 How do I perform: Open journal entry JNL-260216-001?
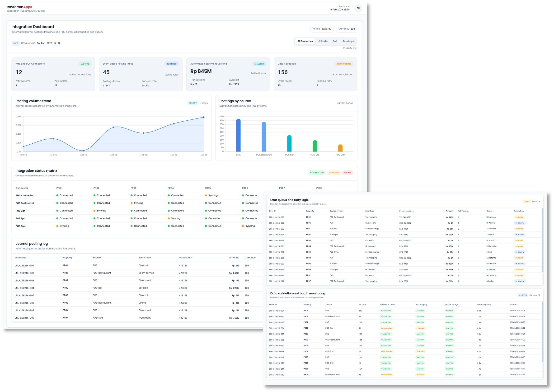tap(24, 266)
